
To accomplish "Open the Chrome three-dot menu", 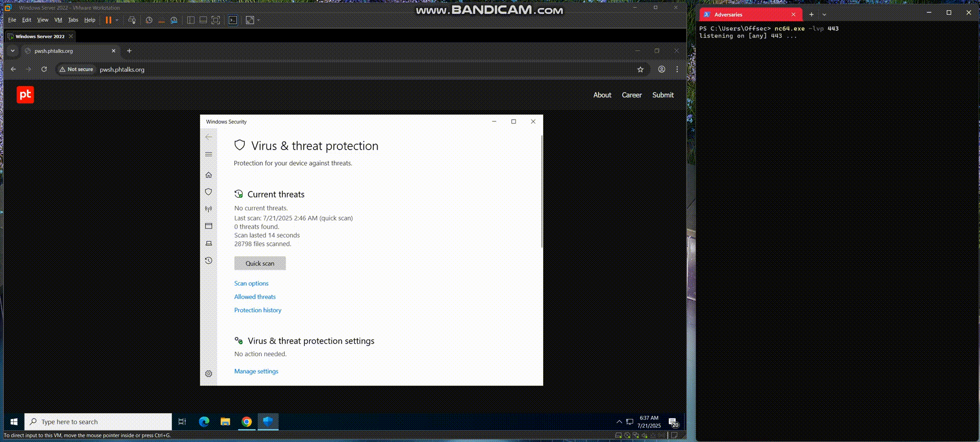I will tap(677, 69).
